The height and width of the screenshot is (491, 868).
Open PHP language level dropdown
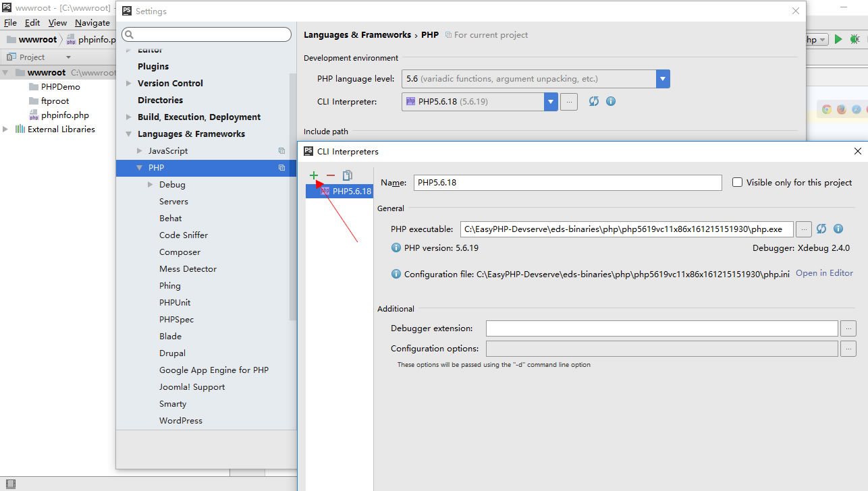[663, 79]
